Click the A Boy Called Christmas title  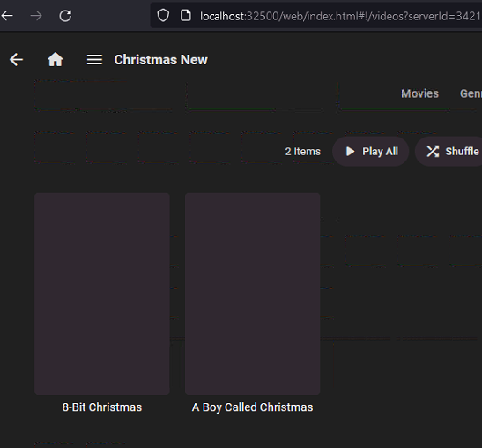[x=252, y=407]
